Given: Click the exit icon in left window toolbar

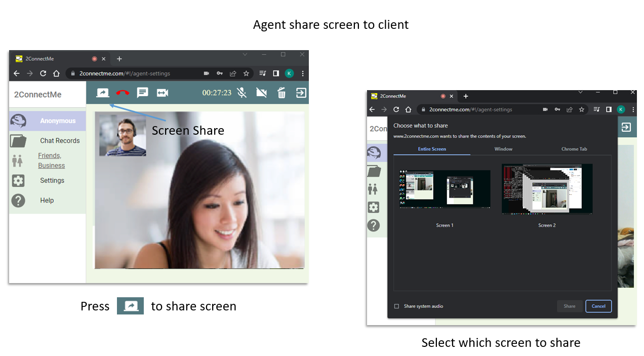Looking at the screenshot, I should pos(301,93).
